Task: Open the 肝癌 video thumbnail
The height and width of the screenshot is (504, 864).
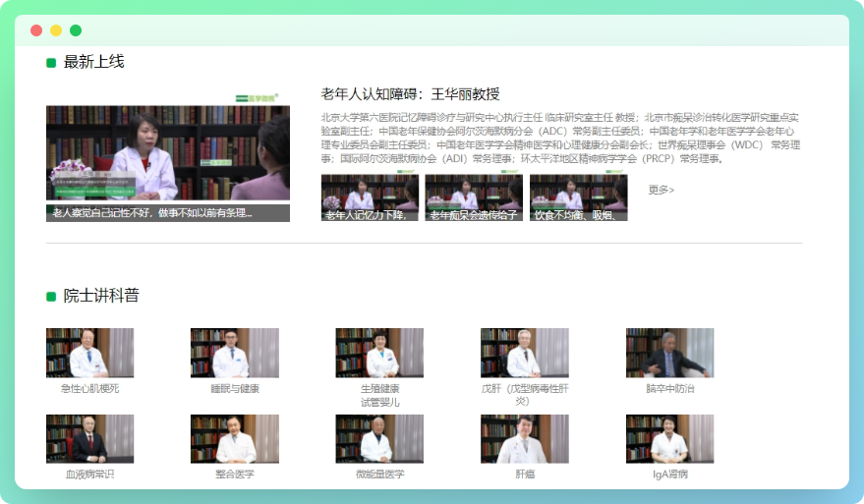Action: click(x=525, y=438)
